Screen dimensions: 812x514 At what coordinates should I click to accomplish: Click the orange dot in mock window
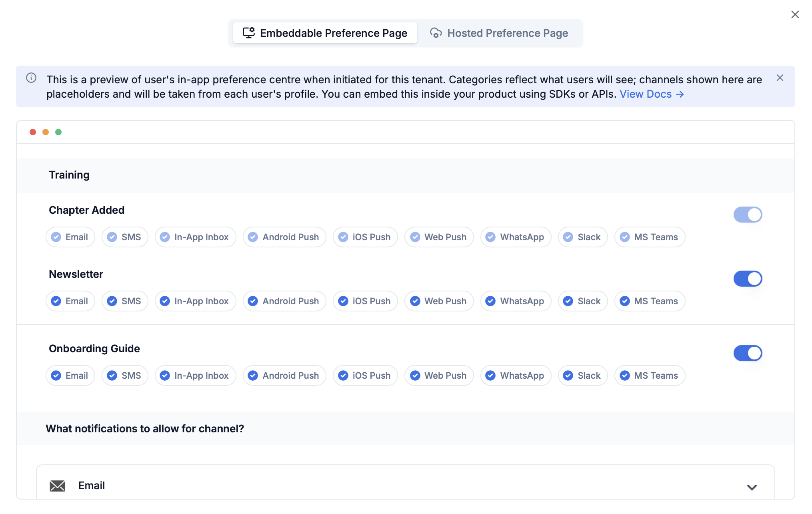(x=46, y=132)
